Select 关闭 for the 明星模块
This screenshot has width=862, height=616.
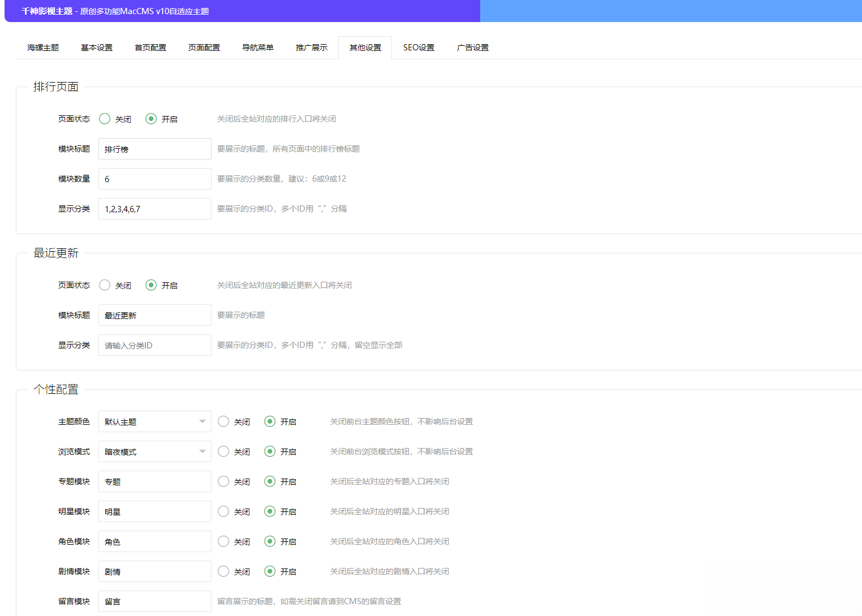coord(223,511)
